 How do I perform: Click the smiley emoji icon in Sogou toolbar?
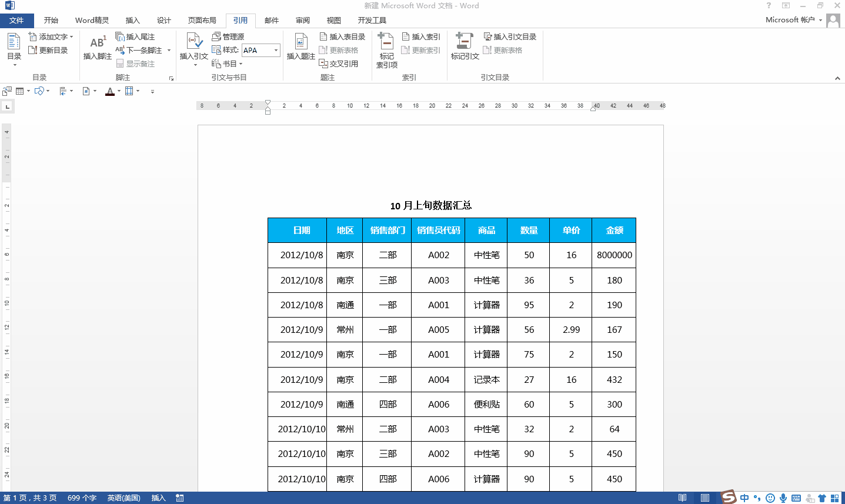[770, 498]
